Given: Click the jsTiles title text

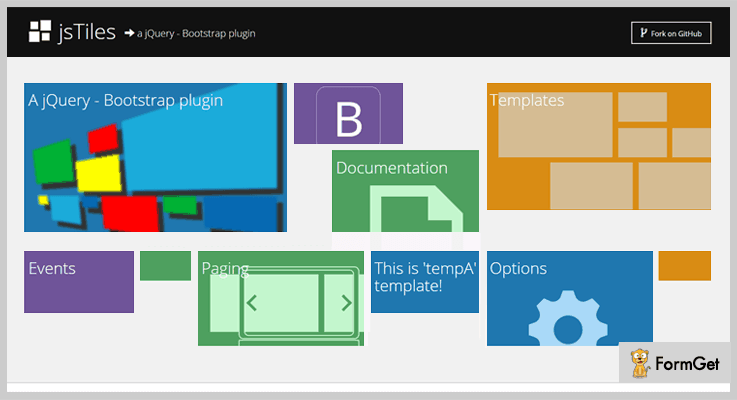Looking at the screenshot, I should point(86,32).
